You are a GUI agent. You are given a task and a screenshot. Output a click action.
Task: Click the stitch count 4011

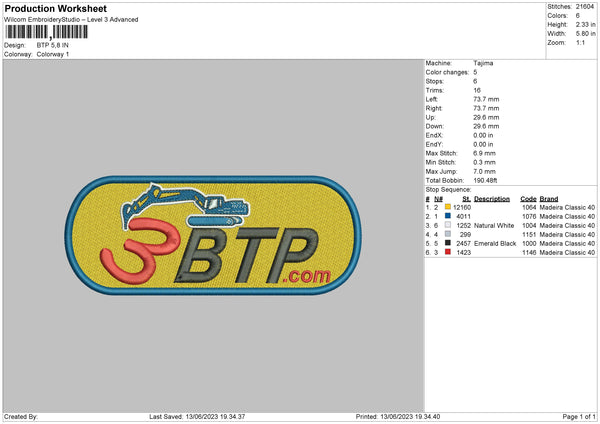[463, 217]
